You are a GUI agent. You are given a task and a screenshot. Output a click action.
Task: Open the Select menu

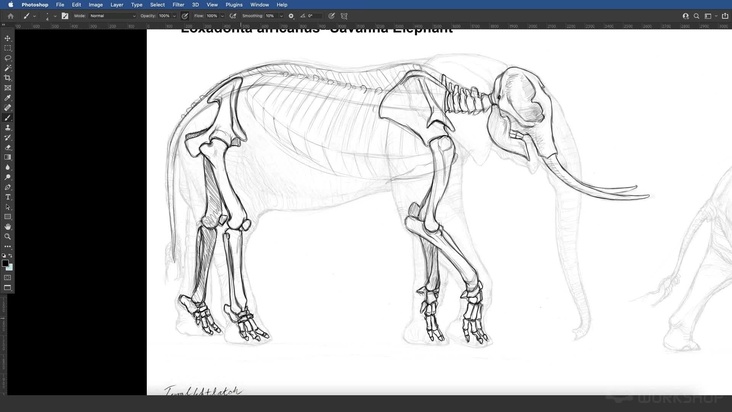pyautogui.click(x=157, y=5)
